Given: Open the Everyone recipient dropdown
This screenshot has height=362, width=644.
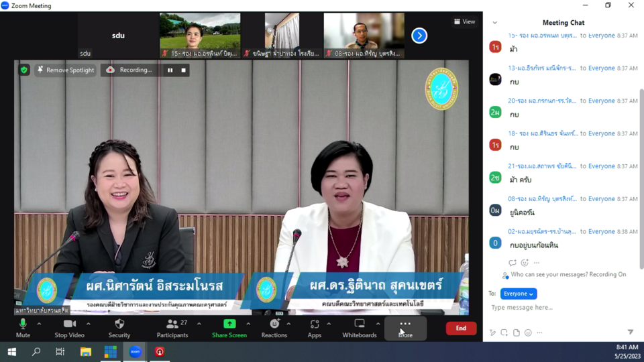Looking at the screenshot, I should [519, 294].
